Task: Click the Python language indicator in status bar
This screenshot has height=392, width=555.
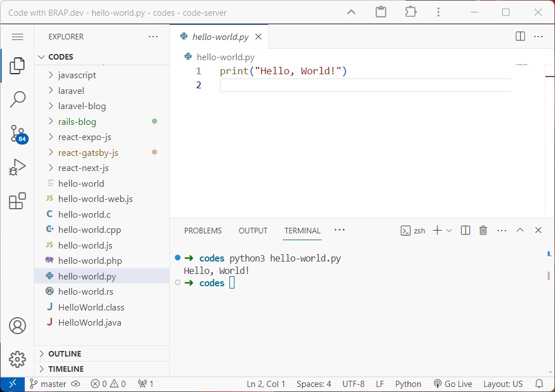Action: 408,384
